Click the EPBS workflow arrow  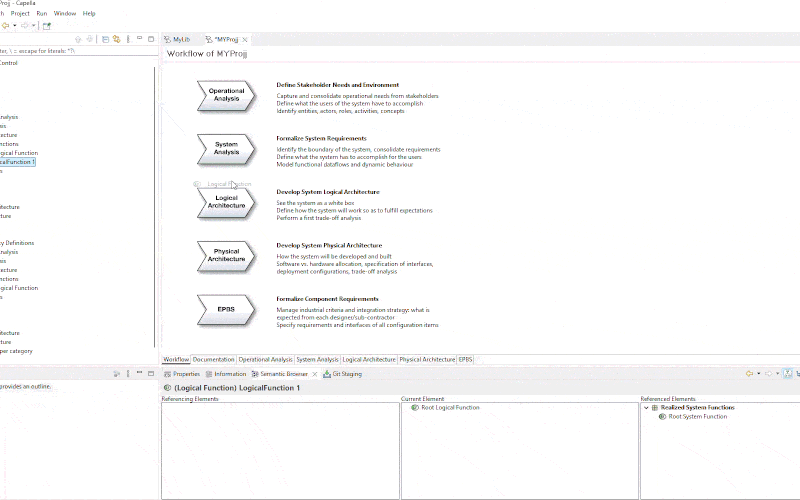click(x=226, y=309)
